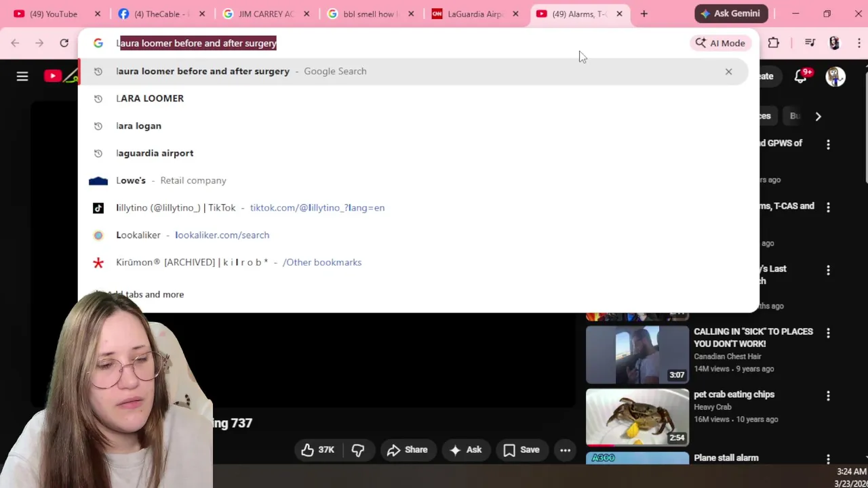Open the YouTube account avatar menu
This screenshot has height=488, width=868.
(x=835, y=76)
